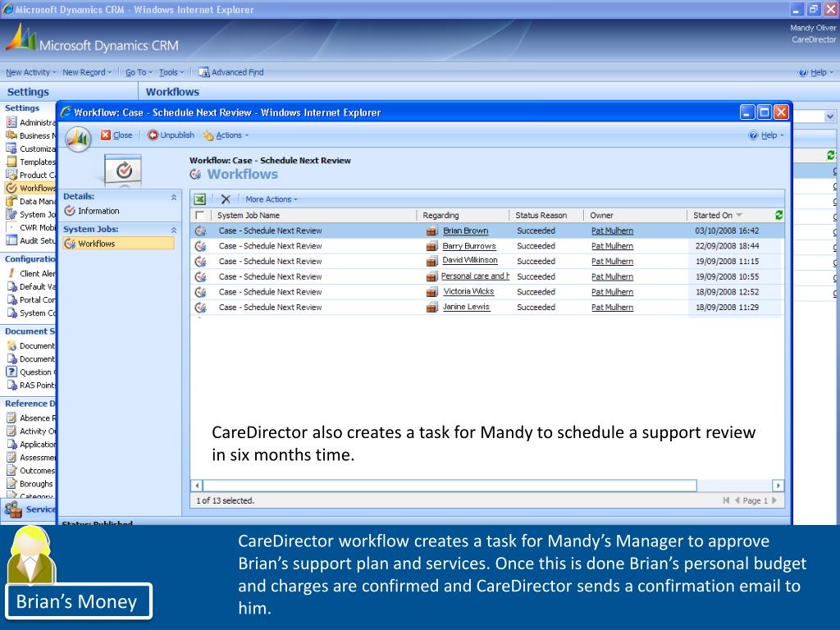The width and height of the screenshot is (840, 630).
Task: Open the Brian Brown regarding link
Action: 466,231
